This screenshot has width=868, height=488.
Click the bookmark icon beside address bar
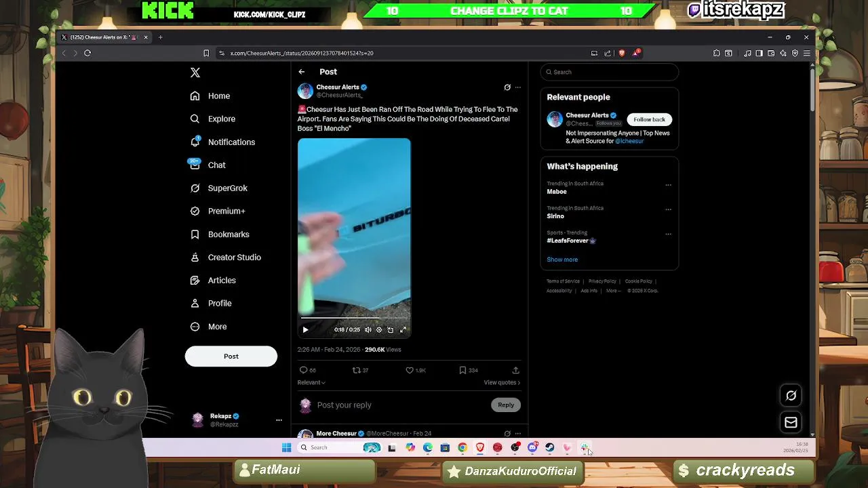[206, 53]
